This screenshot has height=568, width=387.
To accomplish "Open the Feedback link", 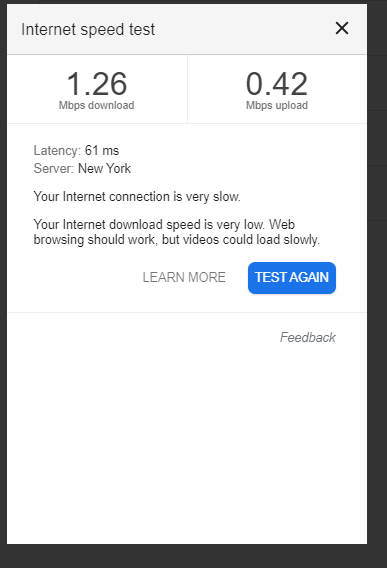I will 308,337.
